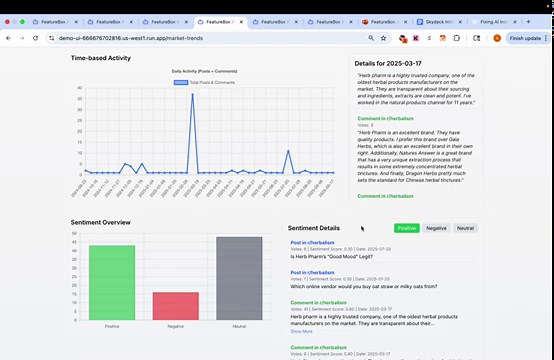This screenshot has height=360, width=554.
Task: Open Post in r/herbalism dated 2025-07-20
Action: (x=312, y=243)
